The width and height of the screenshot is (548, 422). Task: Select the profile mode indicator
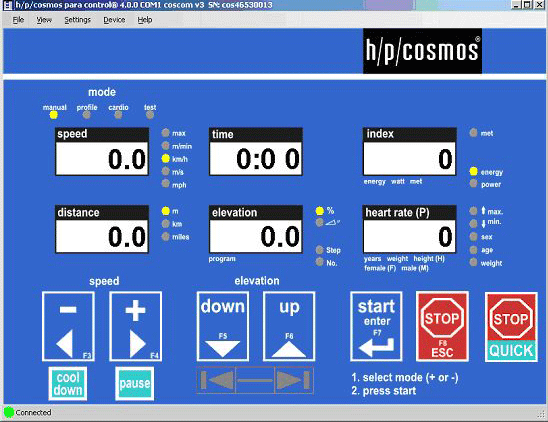click(x=87, y=115)
